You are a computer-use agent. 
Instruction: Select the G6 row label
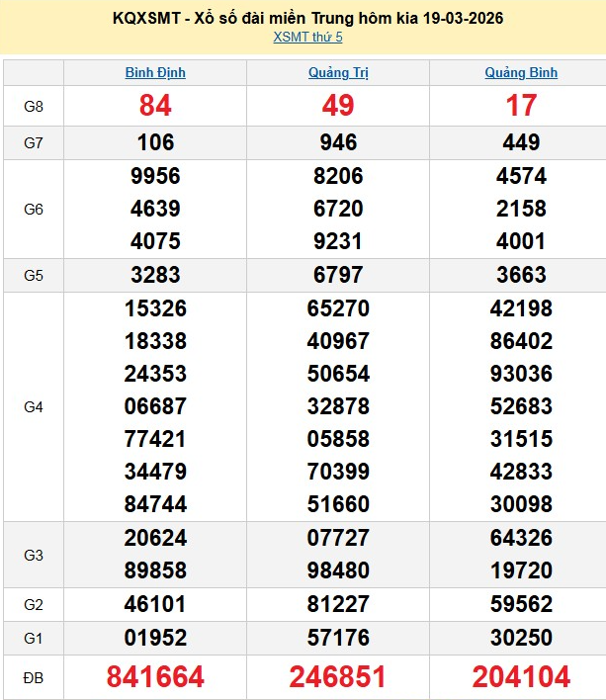[x=33, y=209]
